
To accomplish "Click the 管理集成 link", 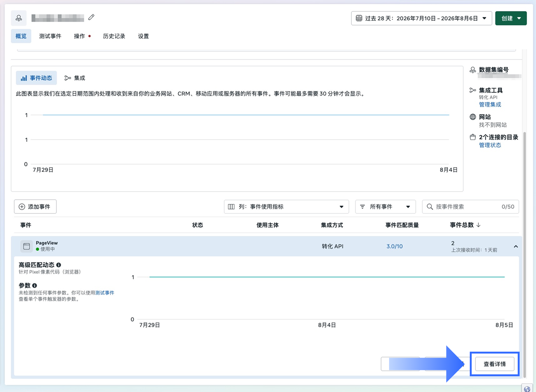I will coord(490,105).
